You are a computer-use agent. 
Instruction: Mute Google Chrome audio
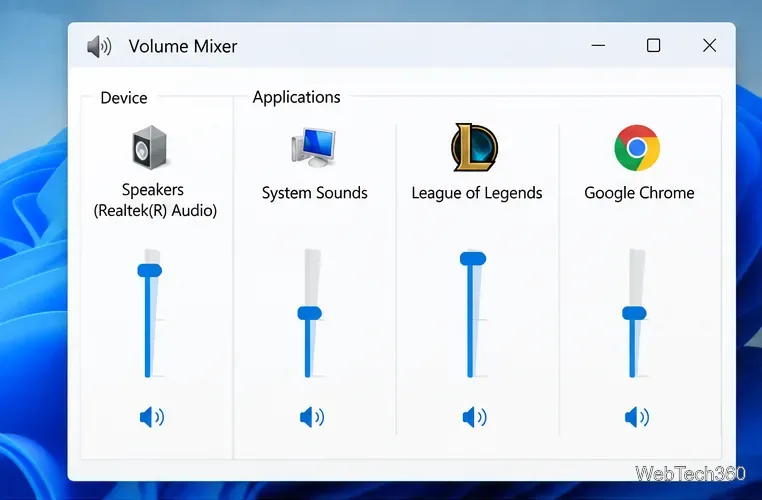(x=637, y=417)
